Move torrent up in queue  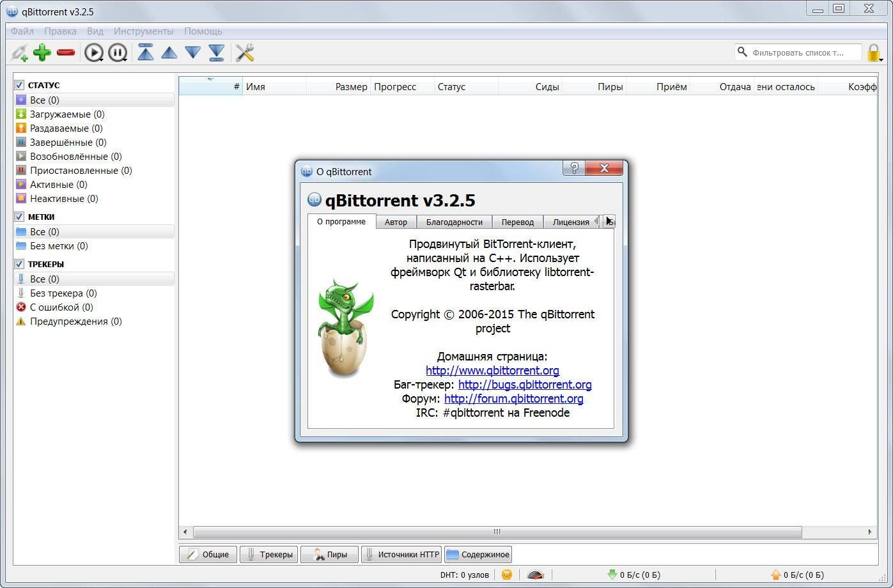[x=169, y=52]
